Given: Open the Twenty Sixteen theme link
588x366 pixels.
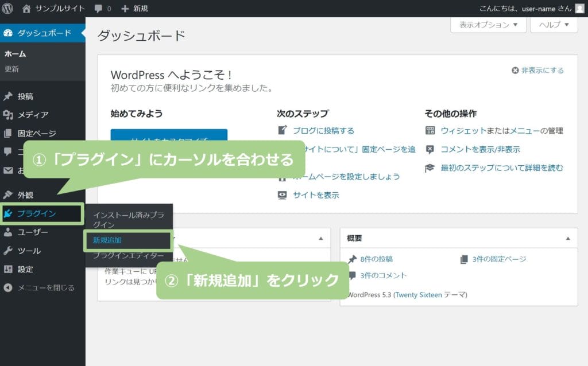Looking at the screenshot, I should coord(418,295).
